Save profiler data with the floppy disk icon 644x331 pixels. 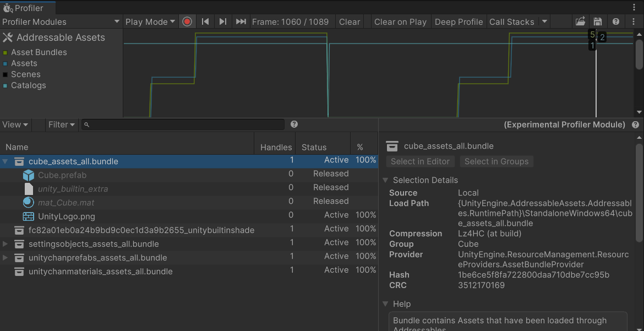tap(598, 22)
